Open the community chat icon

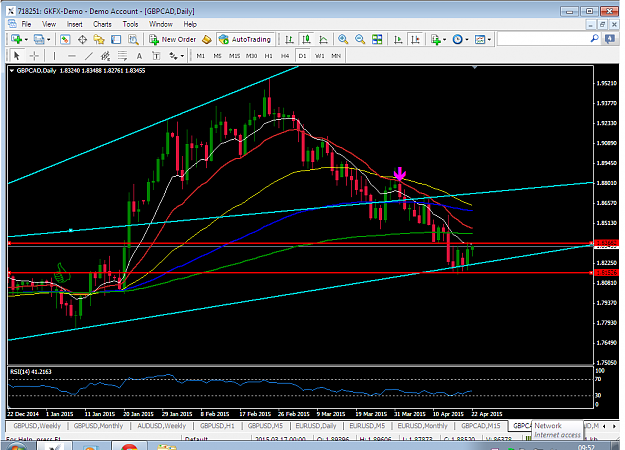tap(609, 39)
